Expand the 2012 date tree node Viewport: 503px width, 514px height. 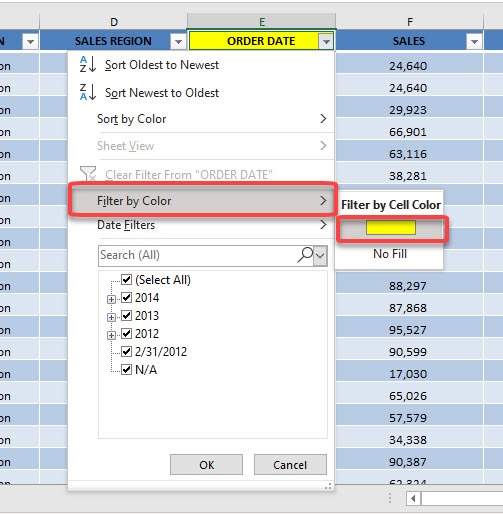click(111, 335)
